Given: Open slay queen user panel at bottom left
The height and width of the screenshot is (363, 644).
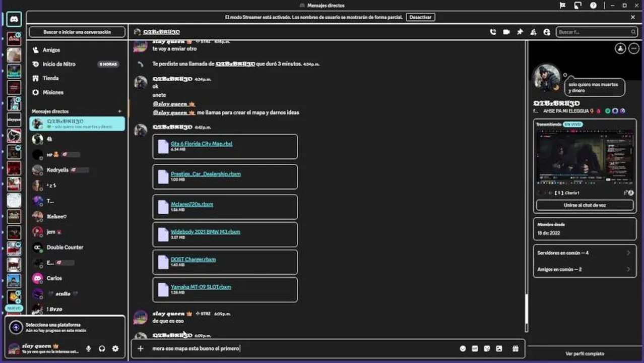Looking at the screenshot, I should point(43,348).
